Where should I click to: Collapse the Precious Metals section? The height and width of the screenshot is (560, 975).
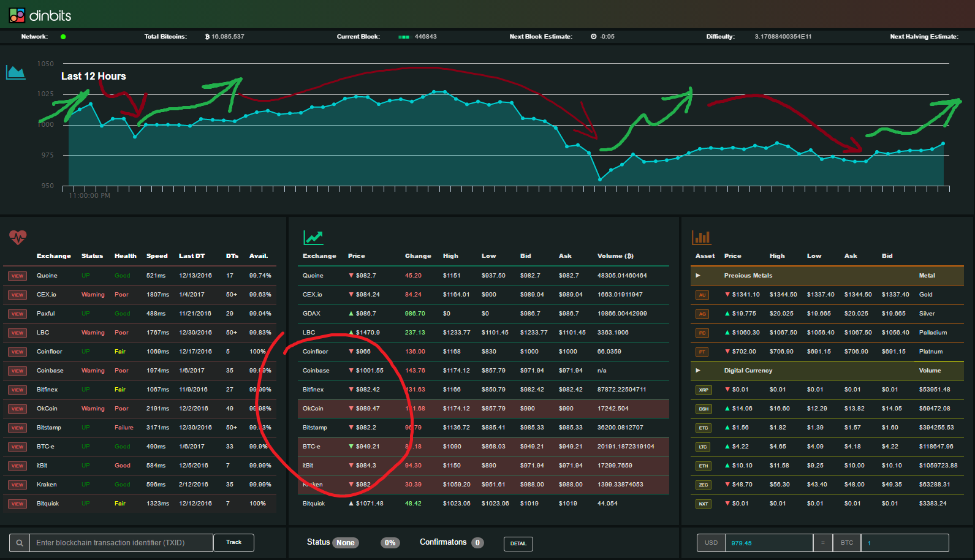pyautogui.click(x=698, y=276)
